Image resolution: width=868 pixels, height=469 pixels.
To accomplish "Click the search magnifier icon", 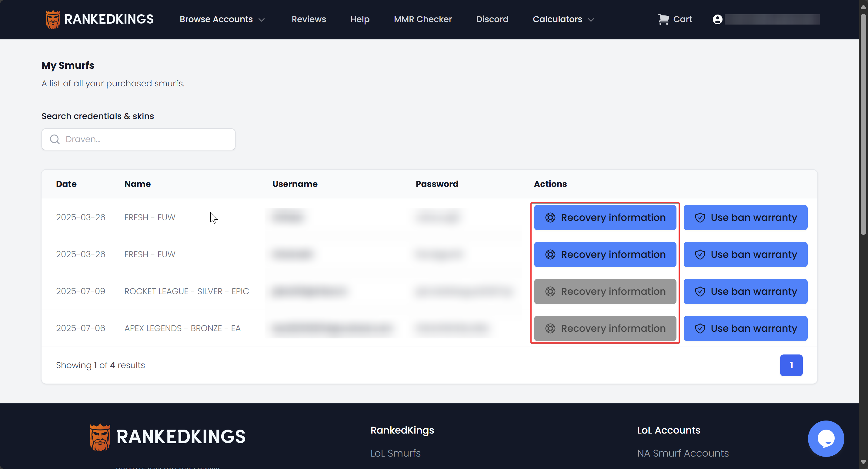I will (x=55, y=139).
